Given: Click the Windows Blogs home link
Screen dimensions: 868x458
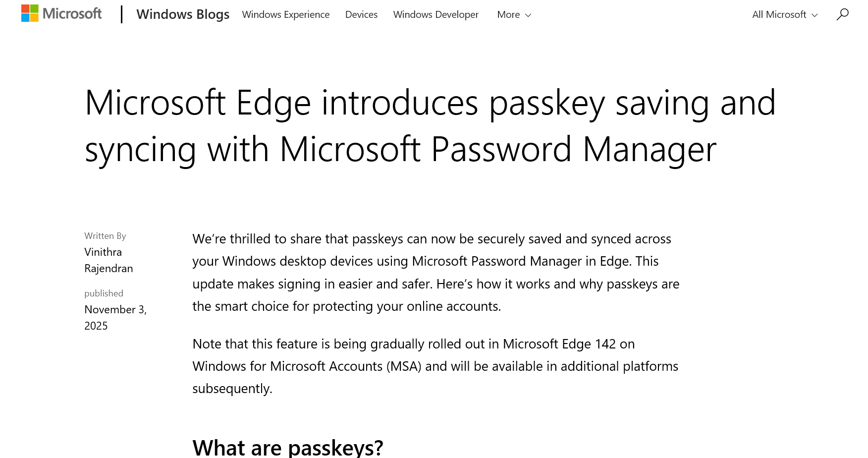Looking at the screenshot, I should (183, 15).
